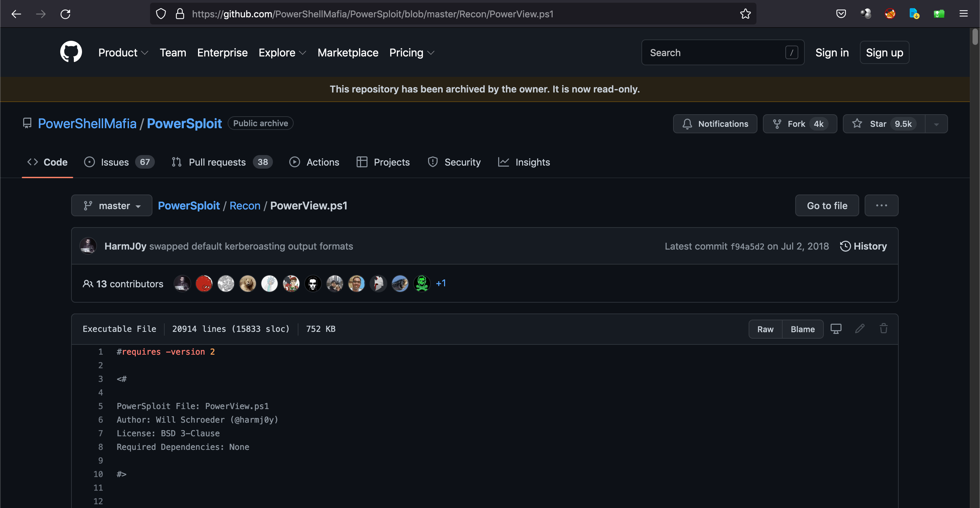This screenshot has width=980, height=508.
Task: Click the pencil edit file icon
Action: pos(860,329)
